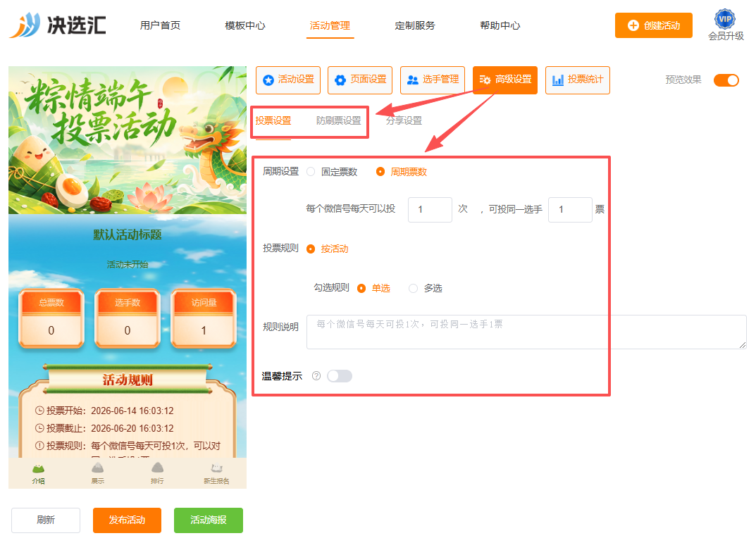This screenshot has height=550, width=756.
Task: Open the 新生报名 icon in phone preview
Action: (x=216, y=468)
